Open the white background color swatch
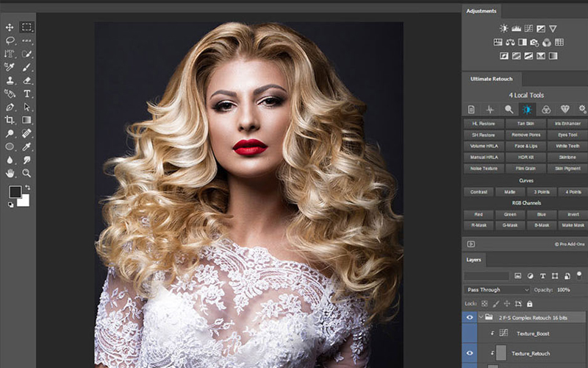 click(x=24, y=201)
